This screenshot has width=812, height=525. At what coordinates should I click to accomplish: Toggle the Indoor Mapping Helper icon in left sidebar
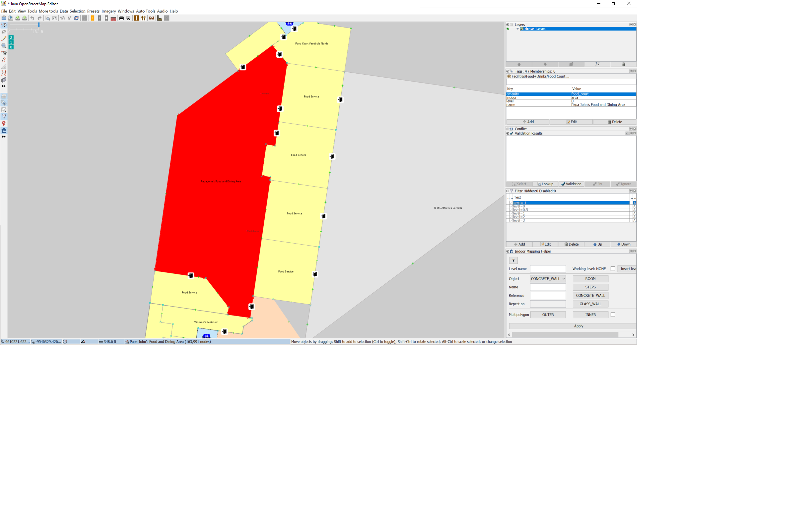4,131
